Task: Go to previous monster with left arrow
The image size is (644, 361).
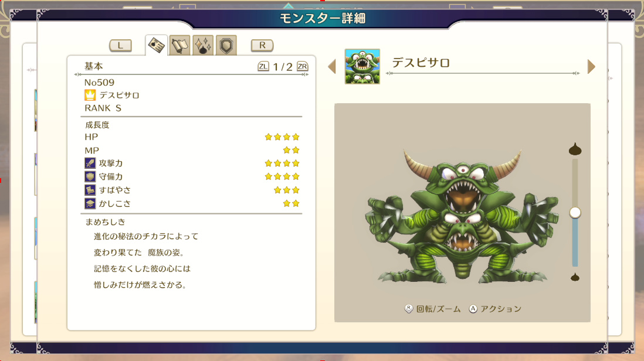Action: 332,66
